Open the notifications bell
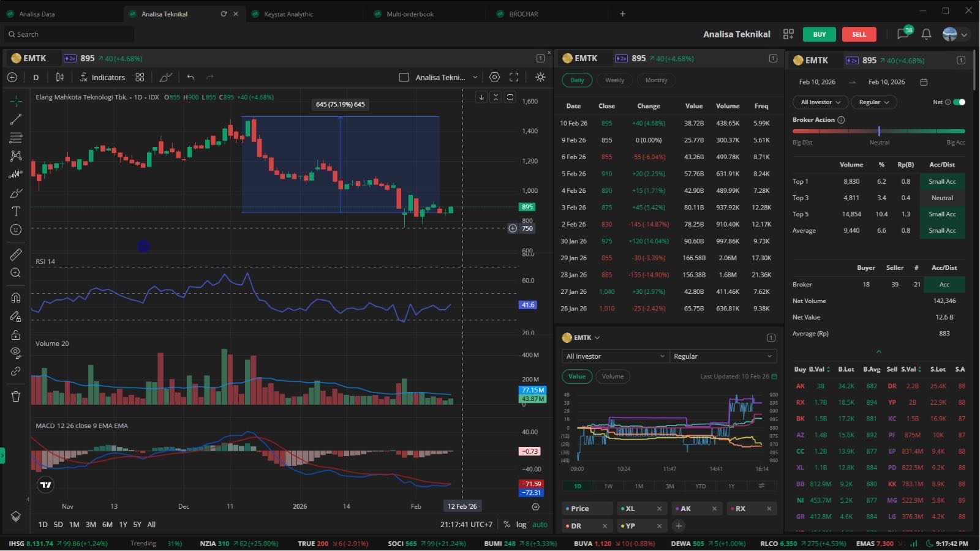Image resolution: width=980 pixels, height=551 pixels. (926, 34)
